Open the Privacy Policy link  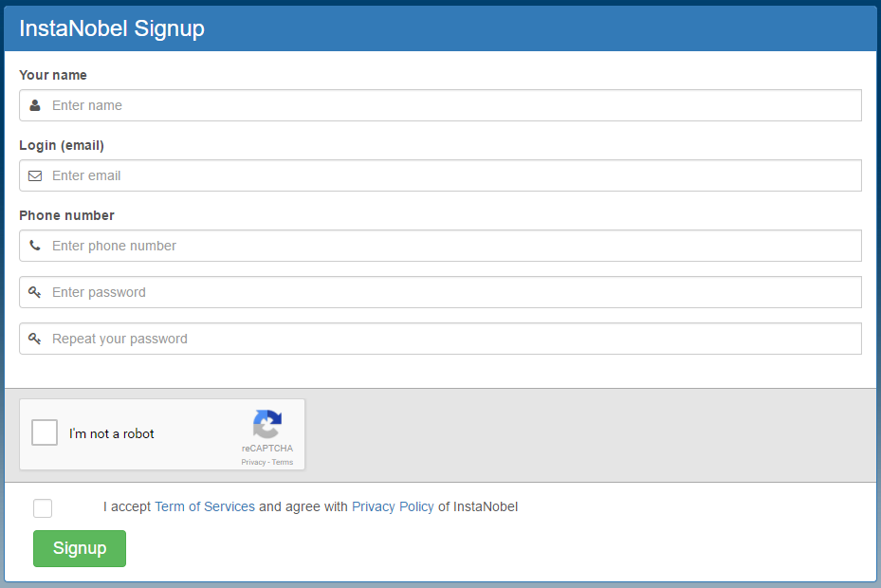393,506
